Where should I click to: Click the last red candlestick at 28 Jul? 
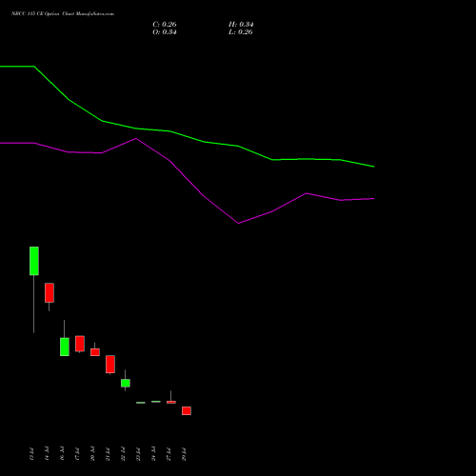pyautogui.click(x=187, y=410)
